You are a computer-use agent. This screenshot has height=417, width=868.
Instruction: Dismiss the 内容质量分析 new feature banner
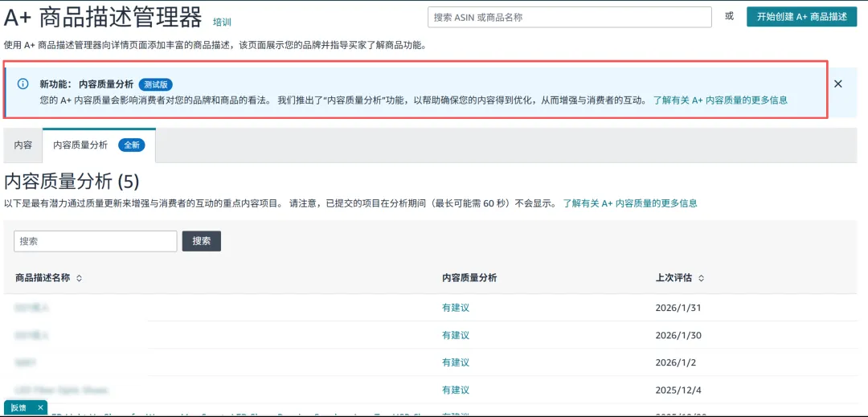pos(837,84)
